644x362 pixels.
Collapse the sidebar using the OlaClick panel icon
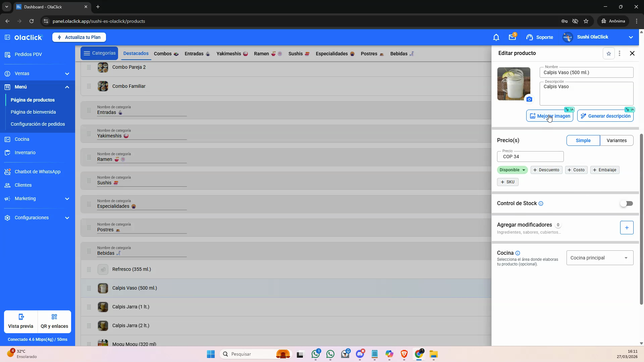tap(7, 37)
